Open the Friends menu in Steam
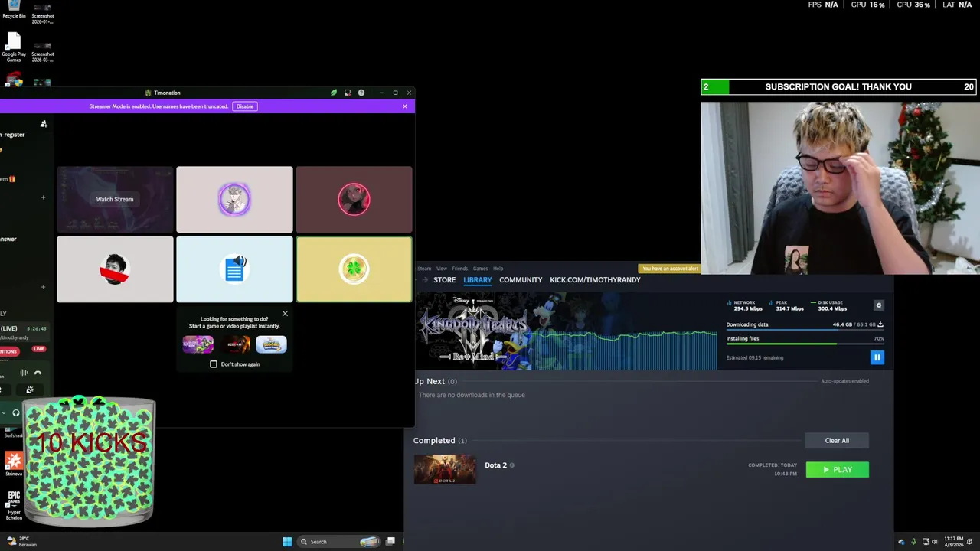The image size is (980, 551). pyautogui.click(x=460, y=269)
